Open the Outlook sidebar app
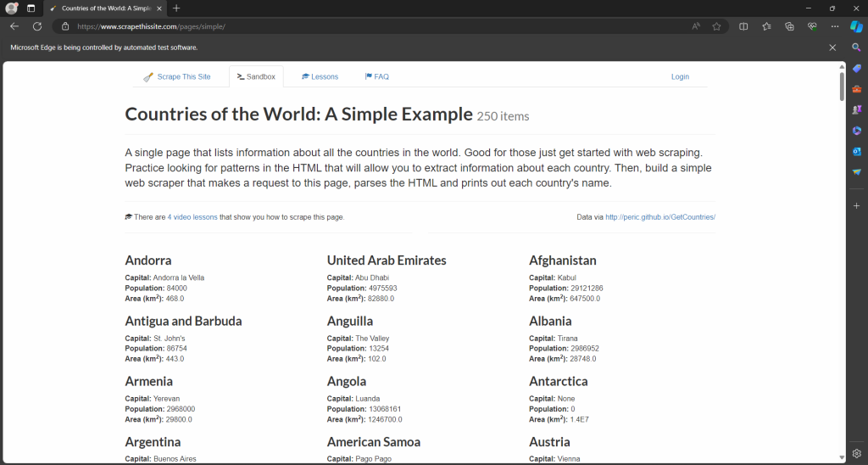This screenshot has height=465, width=868. [x=856, y=151]
